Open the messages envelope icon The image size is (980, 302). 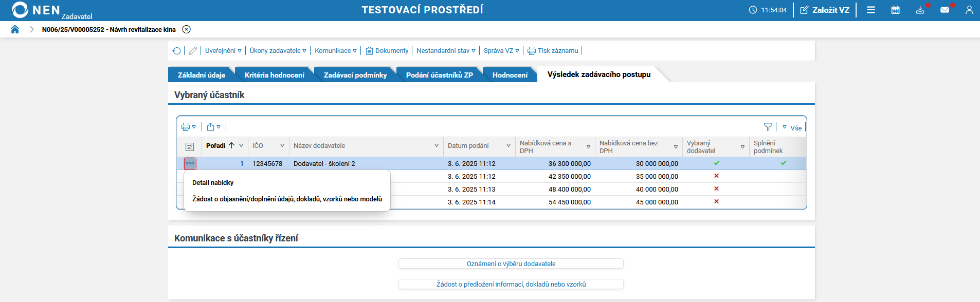(x=945, y=10)
